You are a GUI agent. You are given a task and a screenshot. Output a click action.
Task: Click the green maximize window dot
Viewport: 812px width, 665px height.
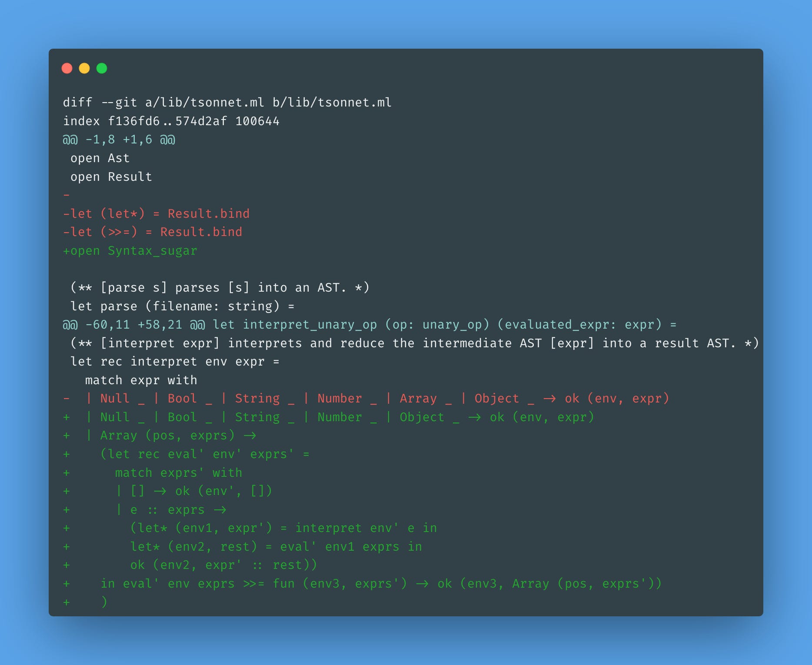102,68
